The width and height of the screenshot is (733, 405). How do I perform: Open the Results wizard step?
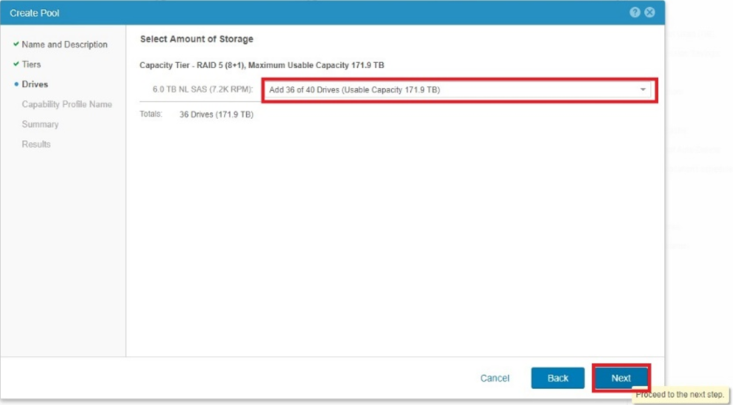36,144
